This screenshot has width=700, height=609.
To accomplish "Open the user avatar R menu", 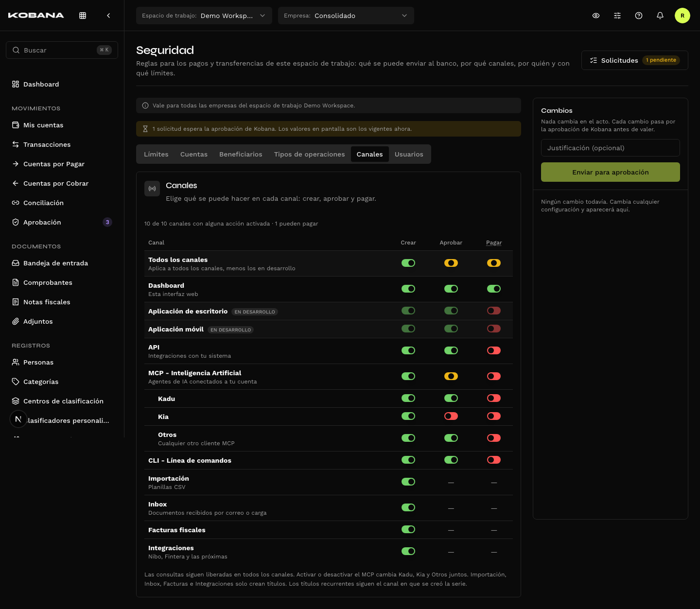I will point(682,16).
